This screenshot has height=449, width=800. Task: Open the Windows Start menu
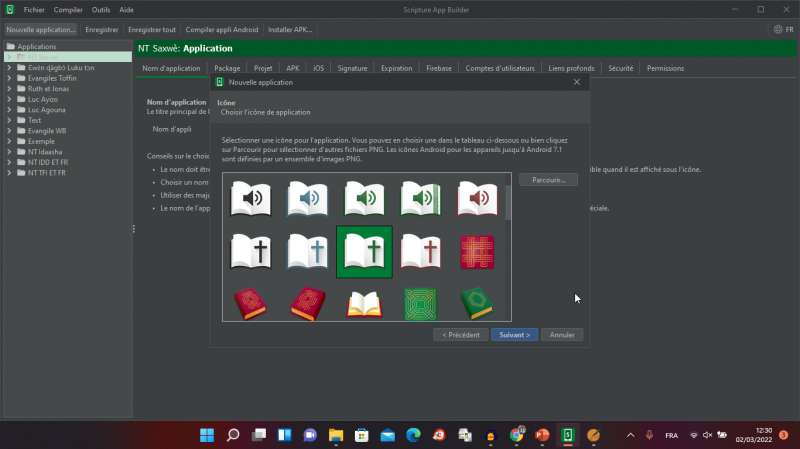coord(207,435)
